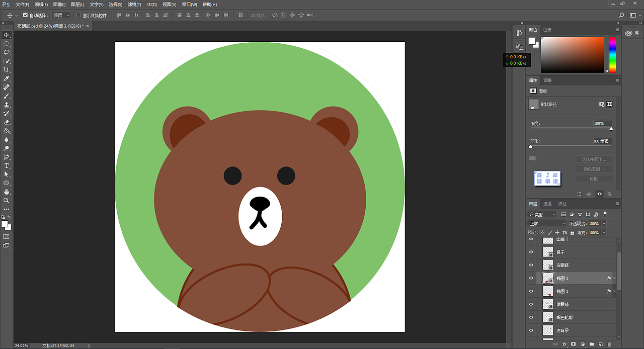644x349 pixels.
Task: Select the Brush tool
Action: (7, 96)
